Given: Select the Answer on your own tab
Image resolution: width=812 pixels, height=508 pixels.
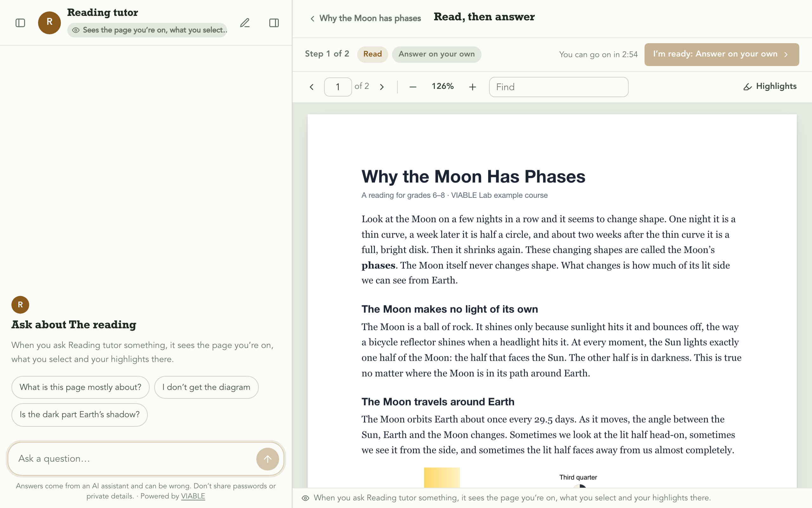Looking at the screenshot, I should (x=436, y=54).
